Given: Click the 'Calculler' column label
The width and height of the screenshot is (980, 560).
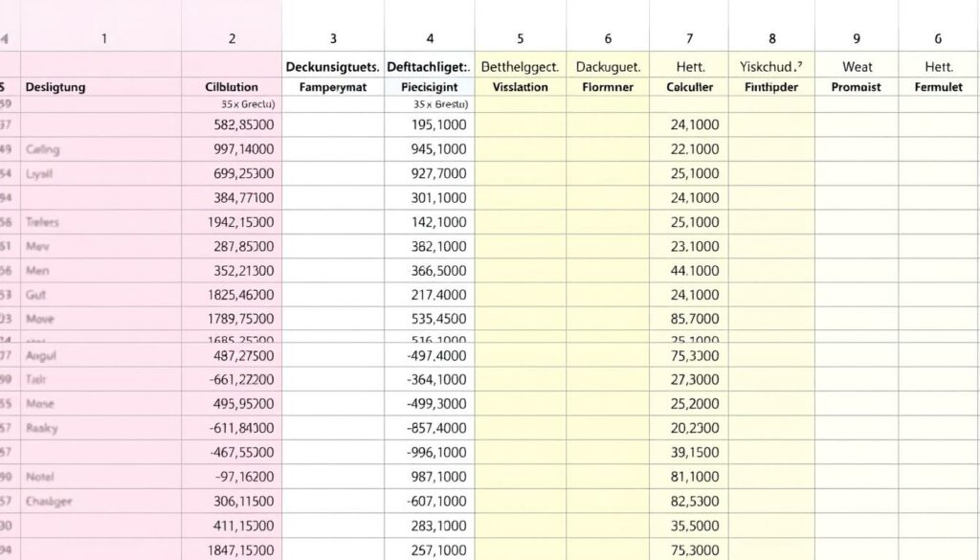Looking at the screenshot, I should coord(689,87).
